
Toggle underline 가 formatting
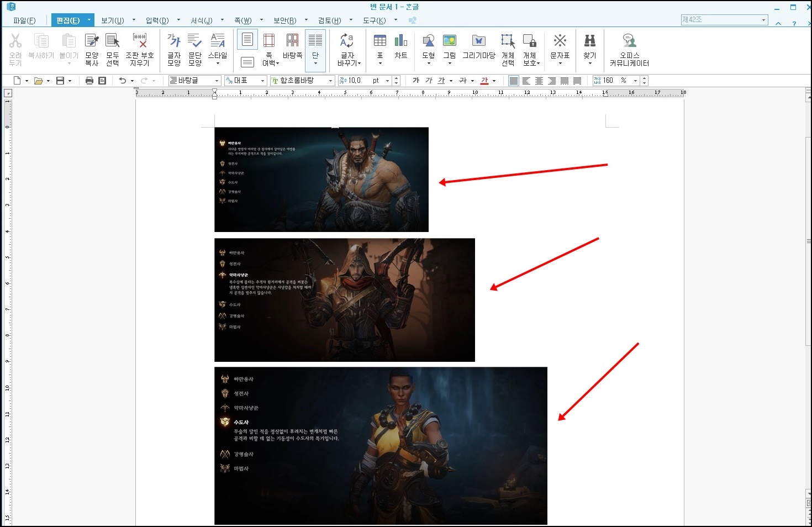[x=441, y=81]
